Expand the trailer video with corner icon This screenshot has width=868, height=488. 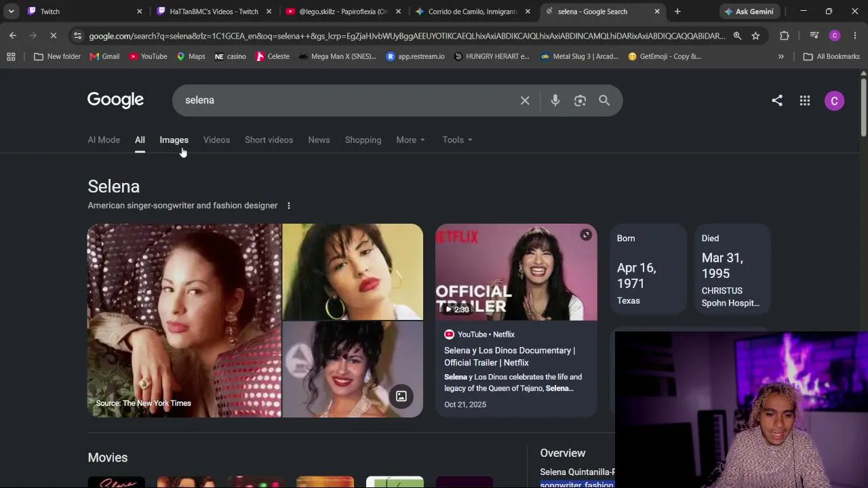[x=586, y=235]
